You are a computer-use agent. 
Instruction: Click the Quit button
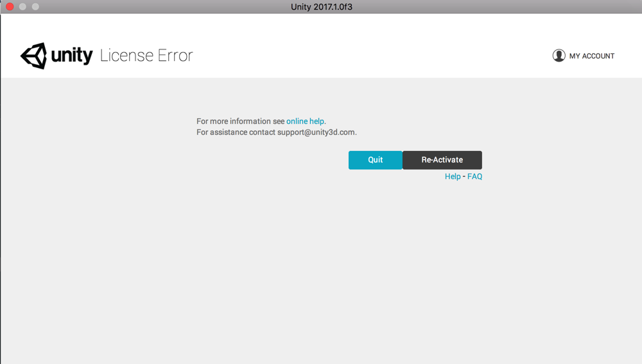pyautogui.click(x=375, y=160)
